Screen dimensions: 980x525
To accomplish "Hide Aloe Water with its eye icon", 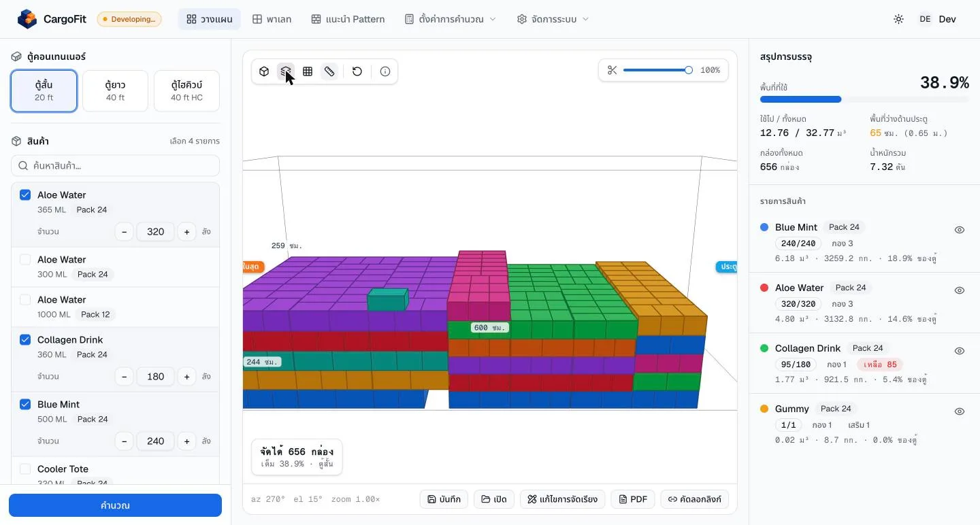I will 960,290.
